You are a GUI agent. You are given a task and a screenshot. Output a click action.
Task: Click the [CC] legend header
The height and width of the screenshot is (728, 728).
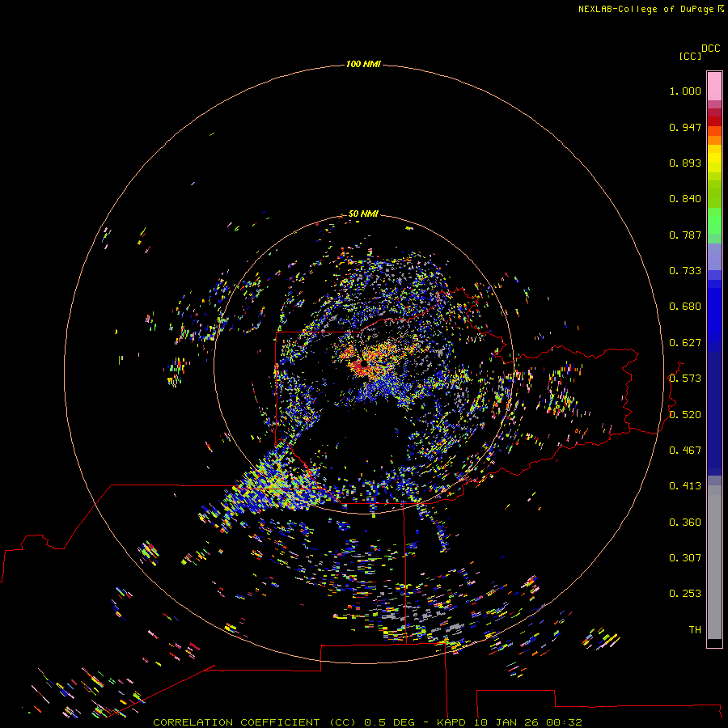(x=690, y=56)
